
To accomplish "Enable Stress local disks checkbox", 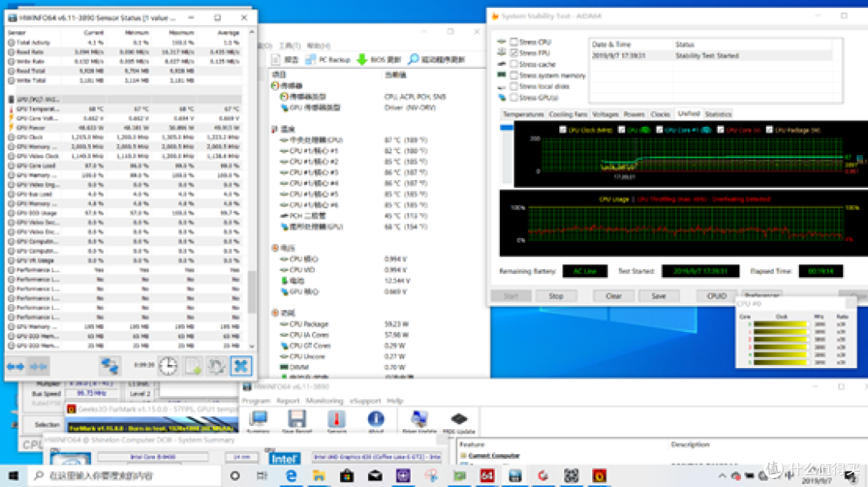I will click(514, 86).
